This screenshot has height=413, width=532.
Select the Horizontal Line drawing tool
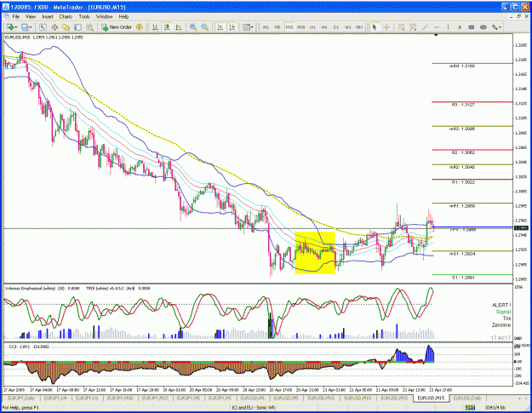point(437,27)
